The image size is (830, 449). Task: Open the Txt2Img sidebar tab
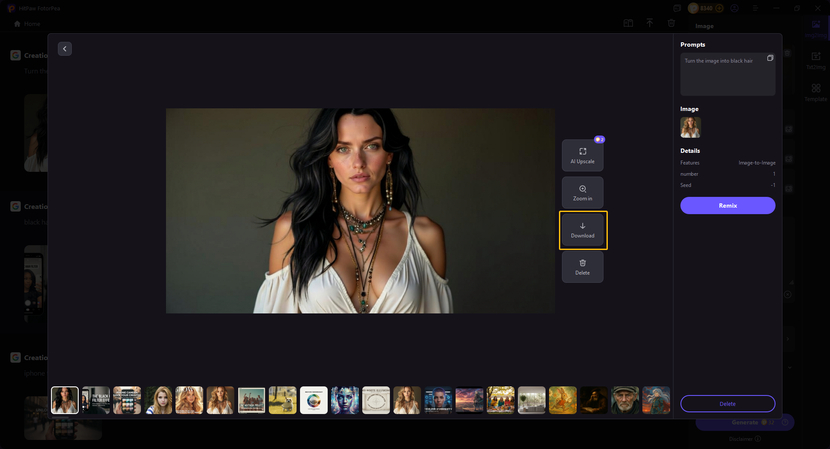tap(816, 60)
